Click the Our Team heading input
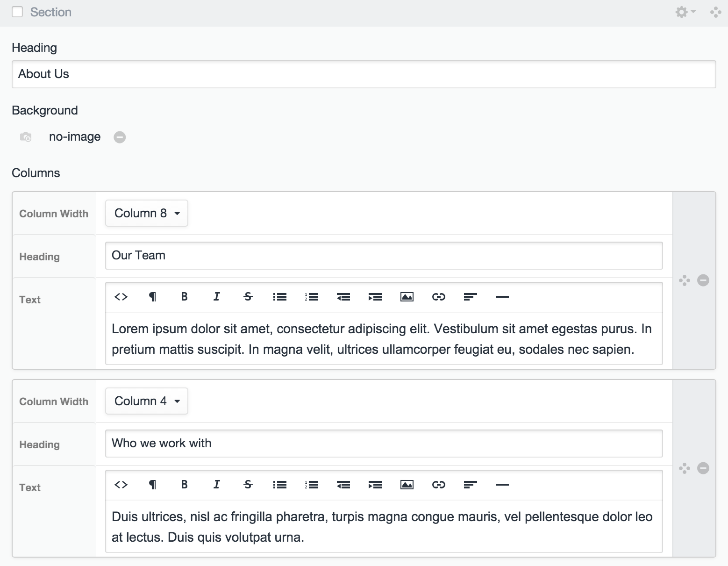 point(384,256)
